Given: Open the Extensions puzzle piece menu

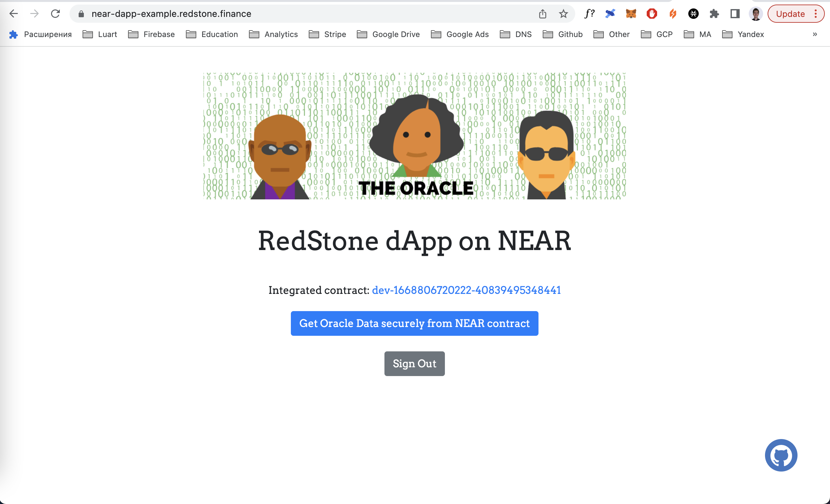Looking at the screenshot, I should pyautogui.click(x=714, y=14).
